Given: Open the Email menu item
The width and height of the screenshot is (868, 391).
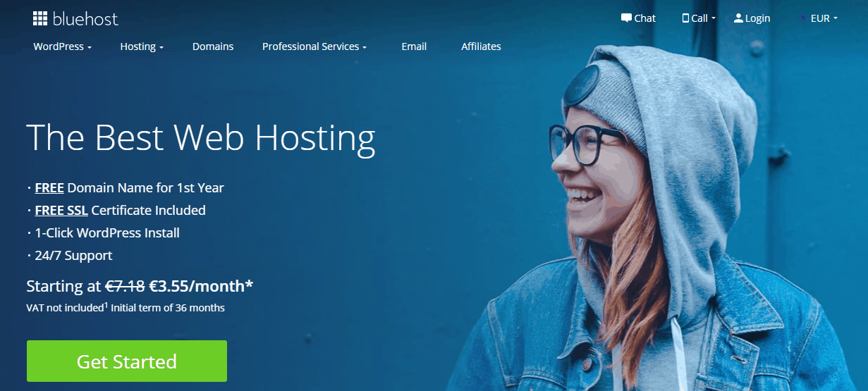Looking at the screenshot, I should point(414,46).
